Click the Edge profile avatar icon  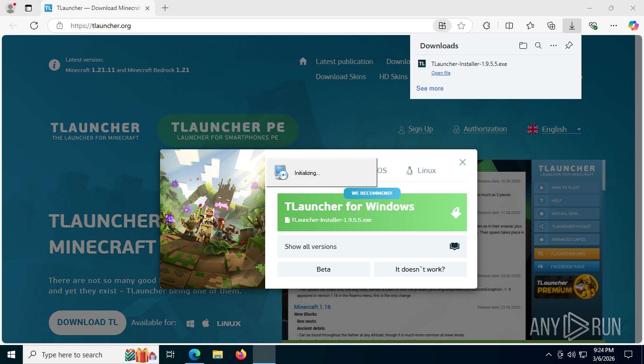10,8
